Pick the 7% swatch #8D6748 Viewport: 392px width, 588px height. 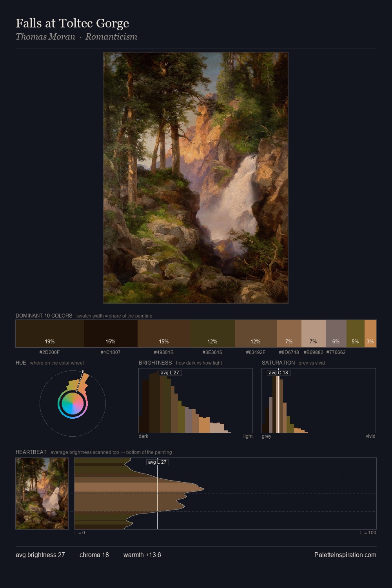[x=289, y=334]
